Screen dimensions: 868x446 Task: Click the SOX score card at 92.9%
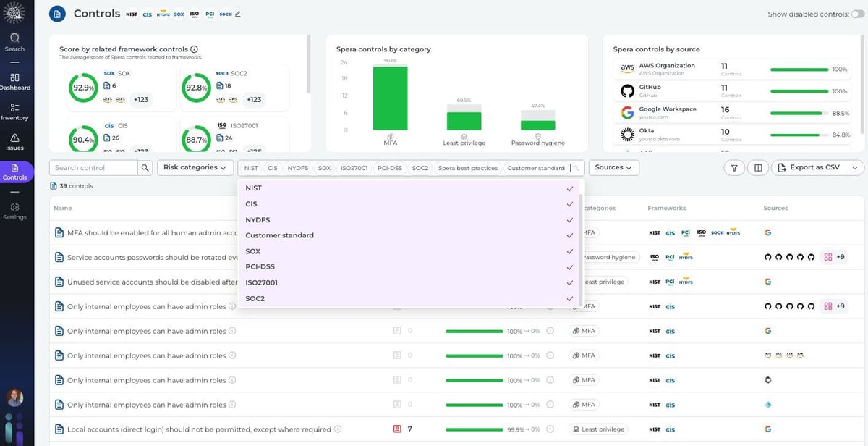(121, 88)
